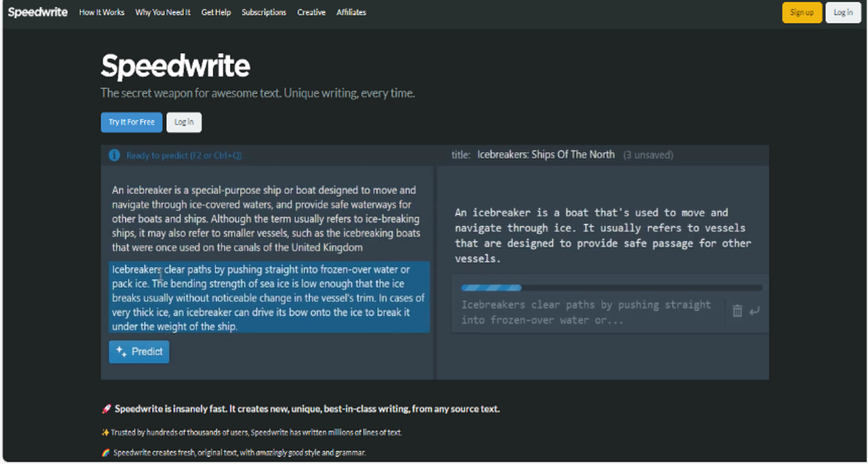This screenshot has height=464, width=868.
Task: Click Try It For Free
Action: pyautogui.click(x=132, y=122)
